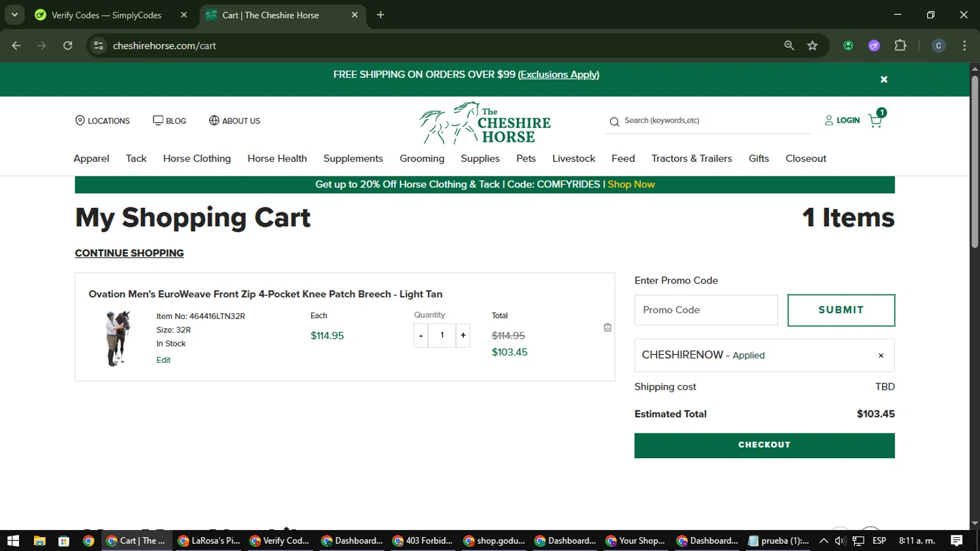Open the Horse Health menu
Screen dimensions: 980x551
click(x=277, y=159)
